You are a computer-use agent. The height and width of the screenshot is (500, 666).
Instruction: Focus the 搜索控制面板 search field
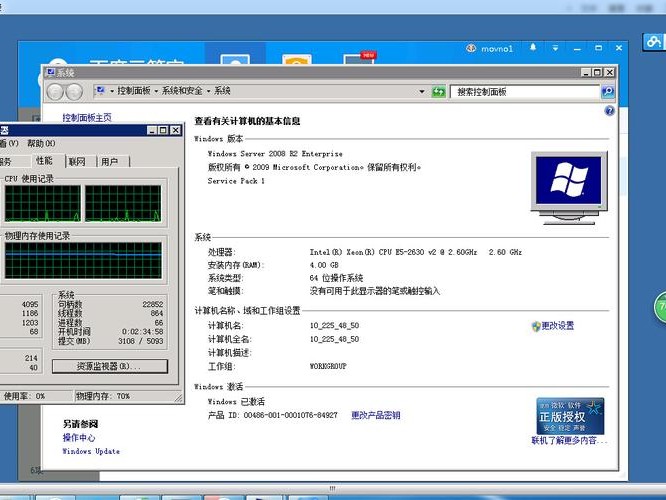tap(525, 92)
